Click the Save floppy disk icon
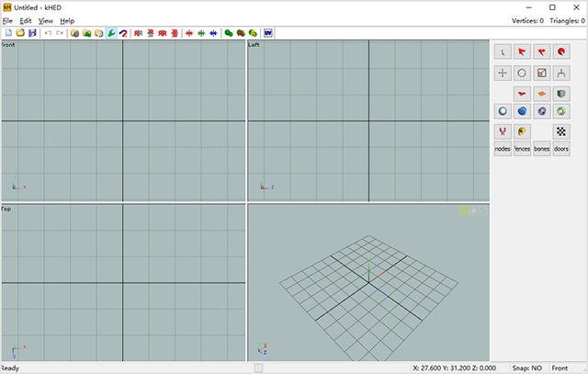This screenshot has width=588, height=374. pyautogui.click(x=32, y=33)
